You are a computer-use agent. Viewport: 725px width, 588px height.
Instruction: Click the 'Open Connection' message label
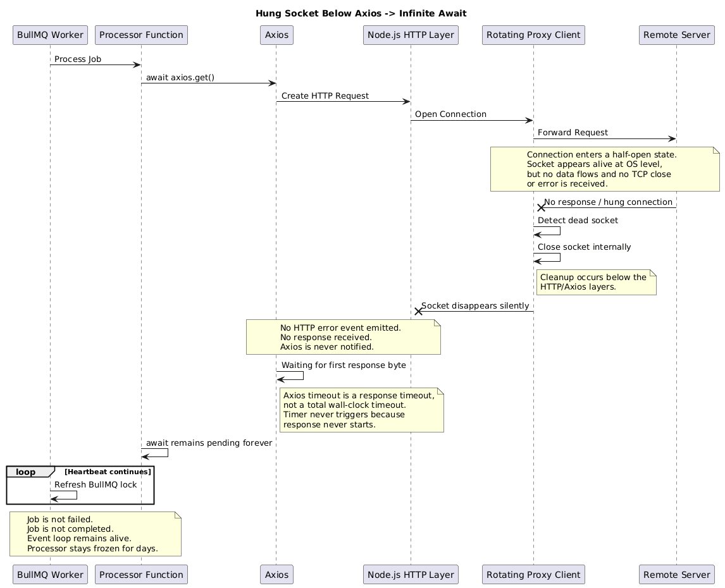click(x=450, y=114)
